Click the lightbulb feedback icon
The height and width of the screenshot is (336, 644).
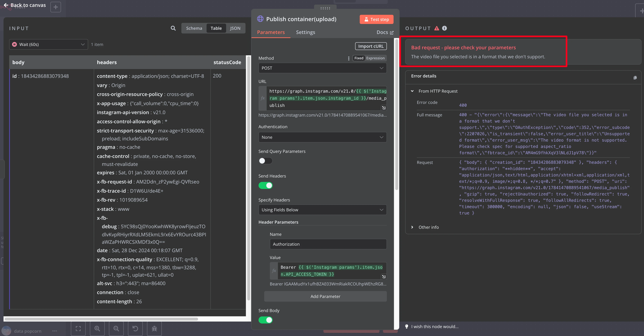pos(406,326)
